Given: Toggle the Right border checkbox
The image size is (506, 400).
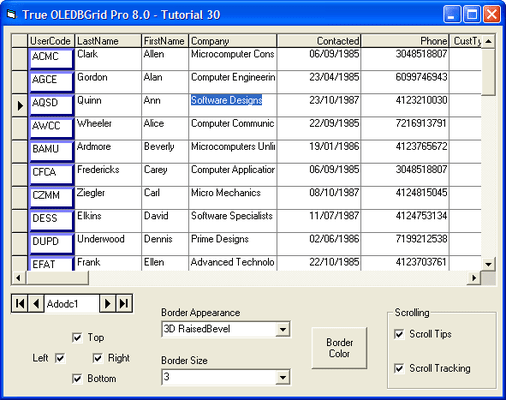Looking at the screenshot, I should [x=97, y=358].
